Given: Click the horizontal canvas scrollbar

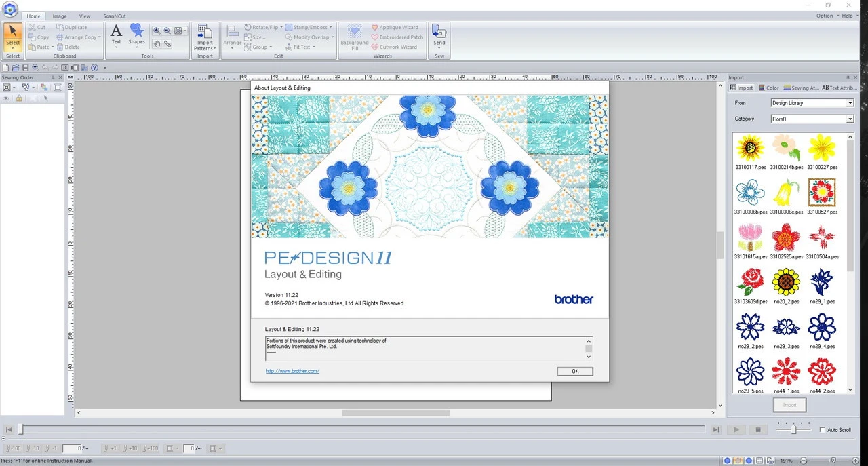Looking at the screenshot, I should tap(395, 412).
